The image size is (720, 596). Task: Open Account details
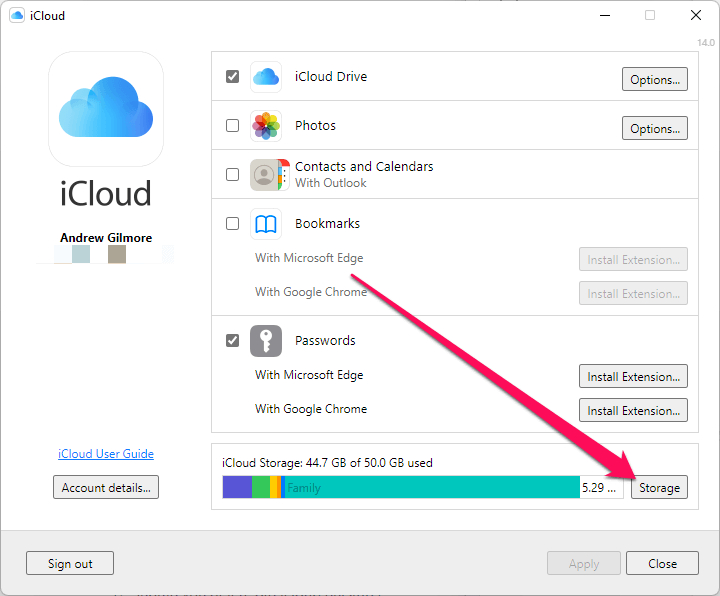coord(106,487)
